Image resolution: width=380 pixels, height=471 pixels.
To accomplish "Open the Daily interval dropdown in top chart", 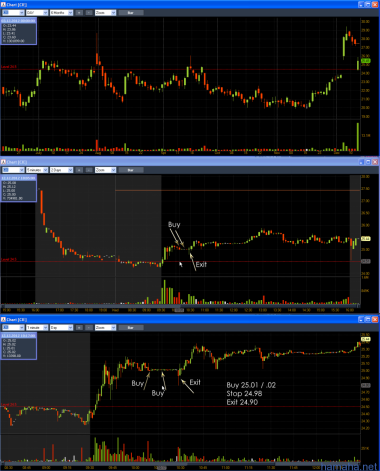I will (x=37, y=13).
